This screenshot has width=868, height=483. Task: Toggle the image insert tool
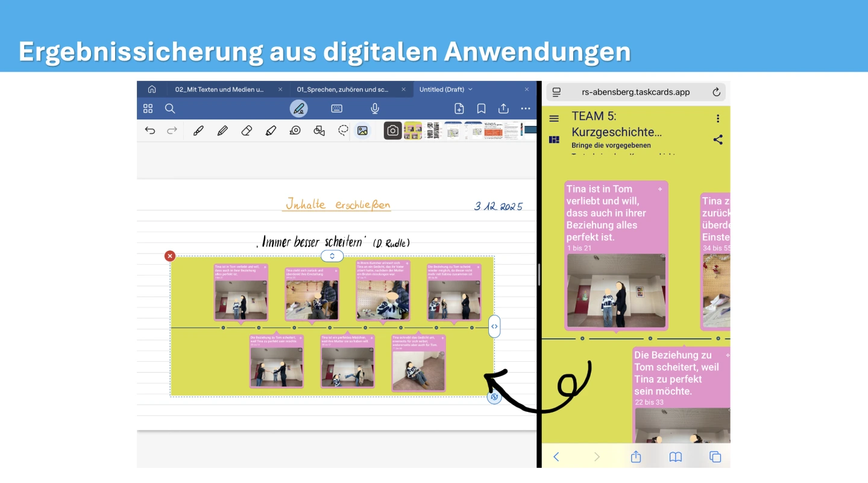(x=362, y=131)
